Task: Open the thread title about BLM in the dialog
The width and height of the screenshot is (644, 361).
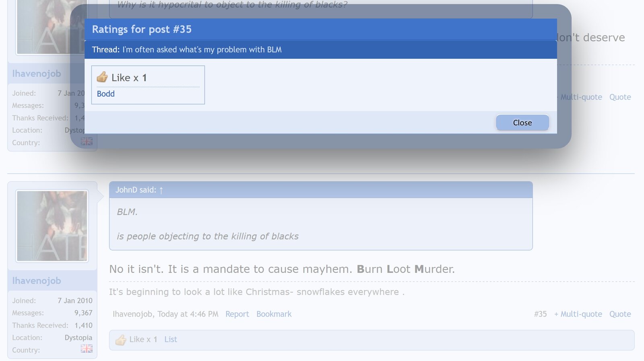Action: tap(202, 50)
